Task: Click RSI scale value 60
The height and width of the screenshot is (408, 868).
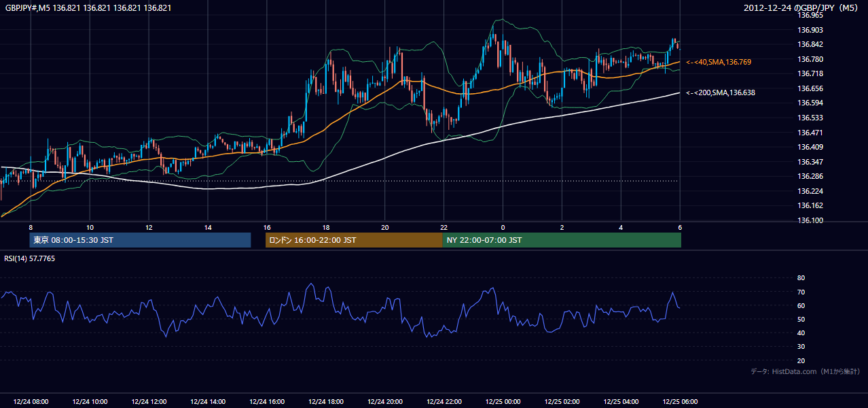Action: 801,305
